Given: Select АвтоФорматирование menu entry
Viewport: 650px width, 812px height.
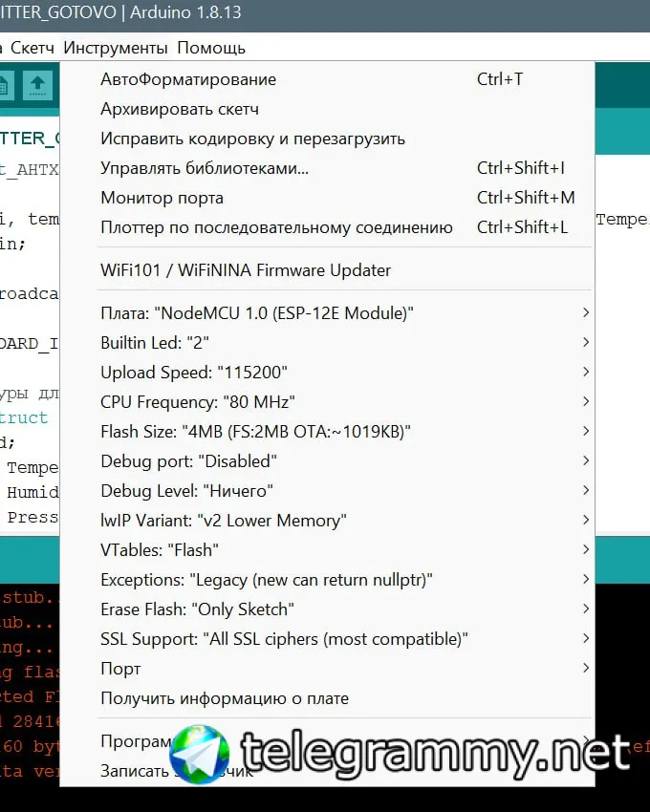Looking at the screenshot, I should point(328,79).
